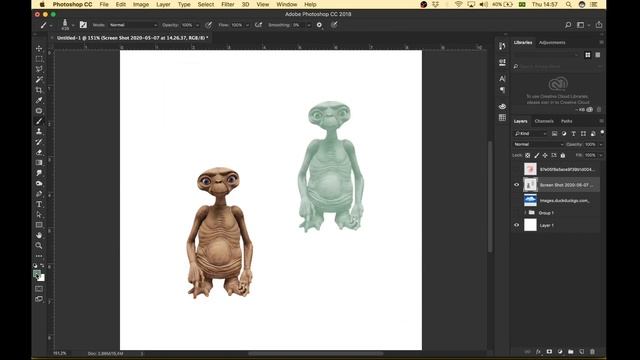Select the Brush tool in the toolbox
640x360 pixels.
click(39, 121)
